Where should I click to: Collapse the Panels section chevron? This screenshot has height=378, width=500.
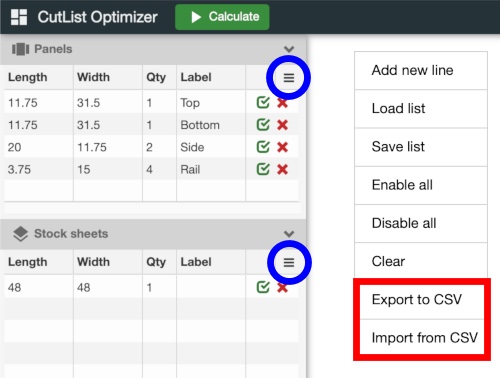point(289,49)
